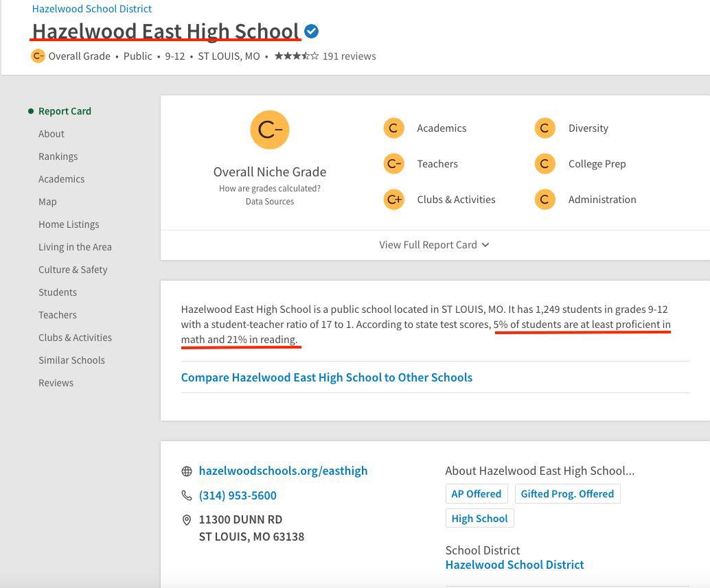Viewport: 710px width, 588px height.
Task: Click the High School tag
Action: pyautogui.click(x=479, y=518)
